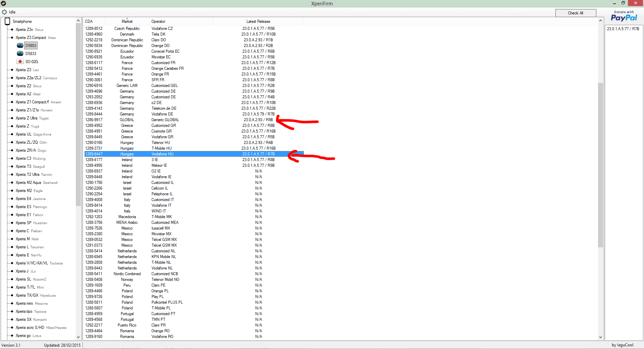Open the Xperia SP Huashan tree item
This screenshot has height=349, width=644.
pos(31,223)
